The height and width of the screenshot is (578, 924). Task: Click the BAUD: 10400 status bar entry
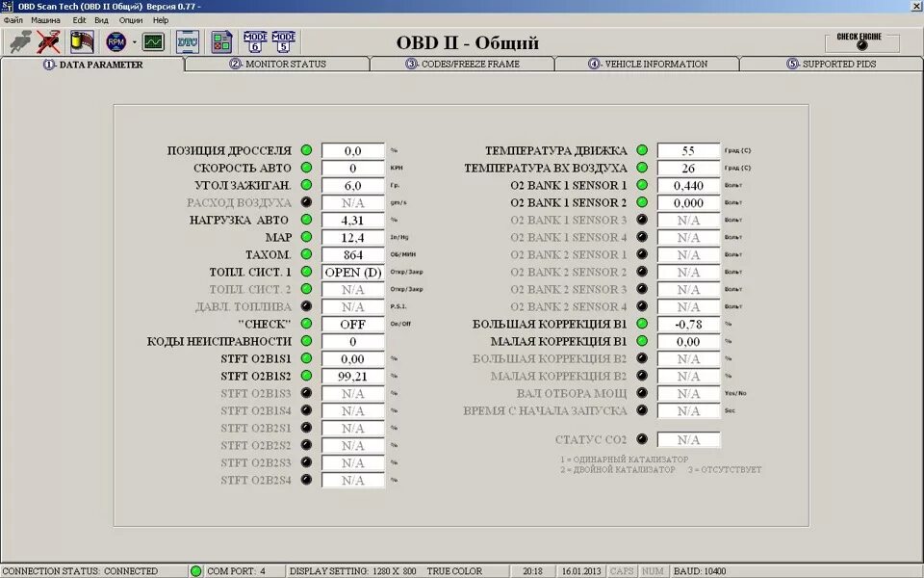pyautogui.click(x=700, y=571)
